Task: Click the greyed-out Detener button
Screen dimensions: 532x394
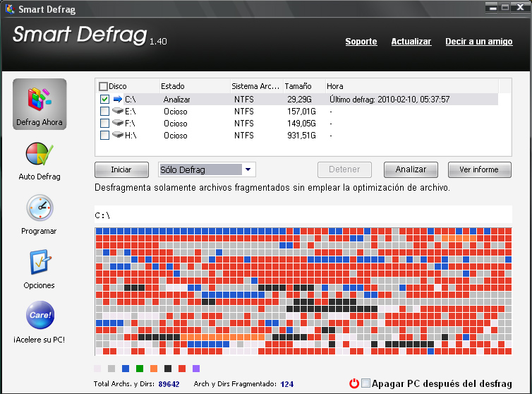Action: [344, 169]
